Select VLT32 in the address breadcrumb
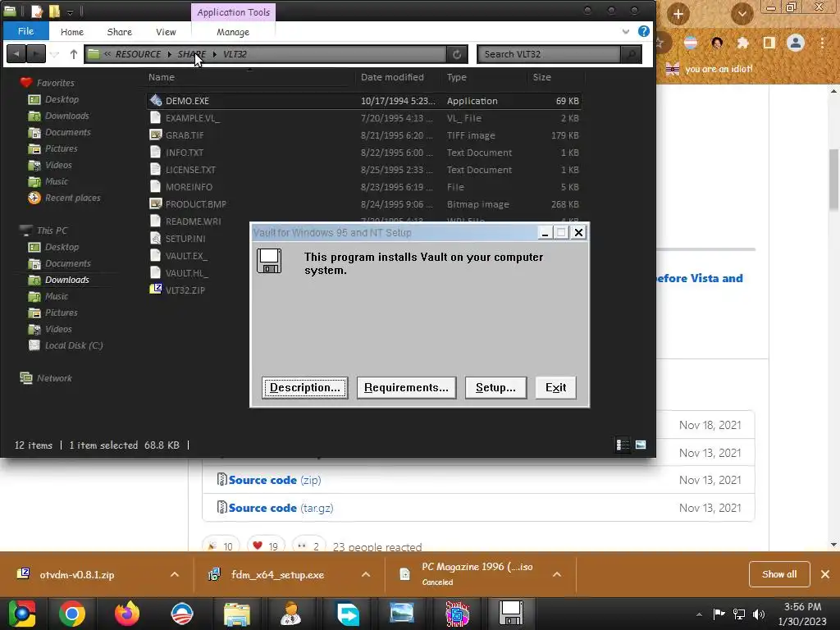The width and height of the screenshot is (840, 630). (235, 54)
